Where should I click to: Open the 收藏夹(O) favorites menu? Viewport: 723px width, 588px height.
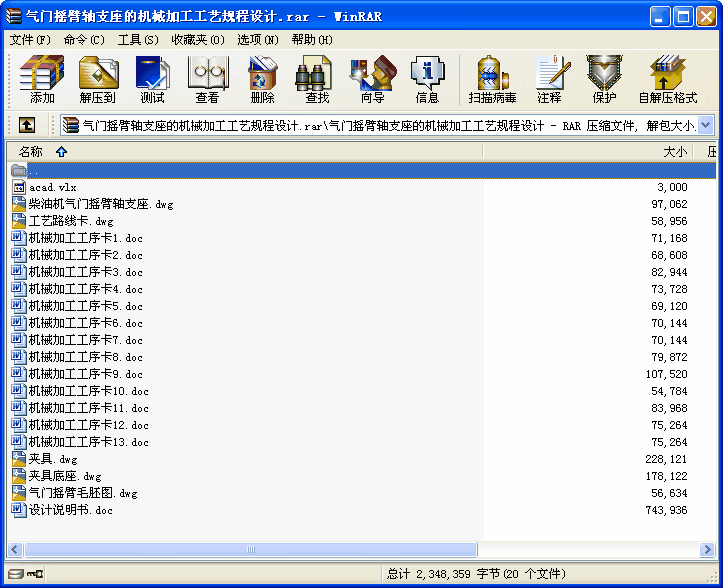point(197,40)
